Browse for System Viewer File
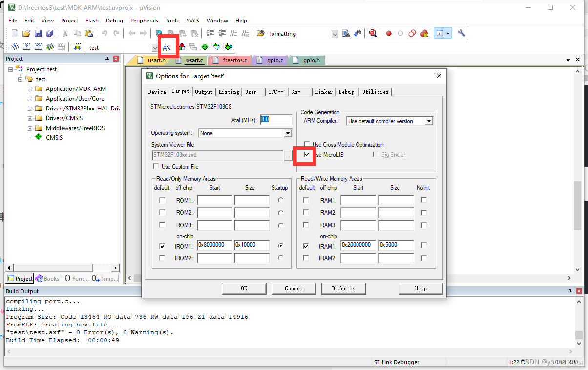The image size is (588, 370). (288, 155)
